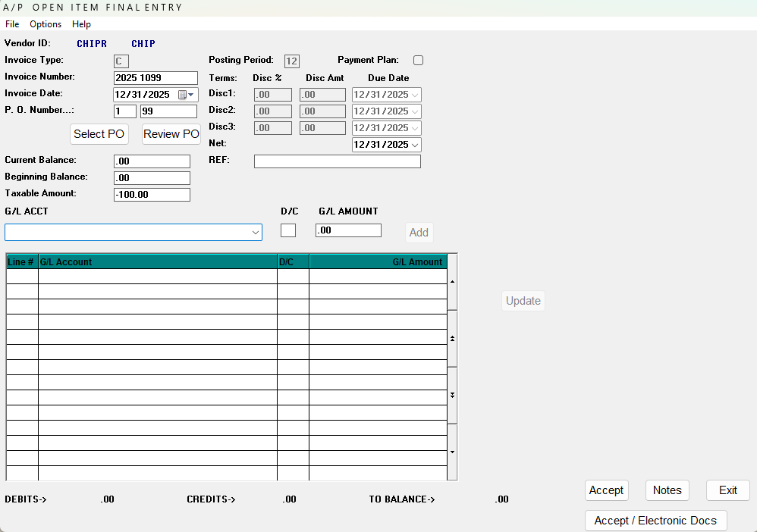The width and height of the screenshot is (757, 532).
Task: Open Notes for this invoice
Action: tap(667, 490)
